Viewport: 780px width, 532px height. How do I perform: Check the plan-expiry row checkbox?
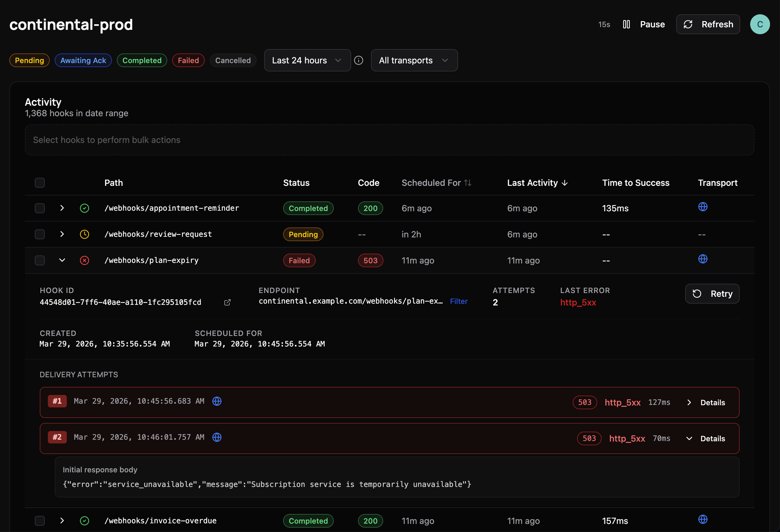coord(39,260)
